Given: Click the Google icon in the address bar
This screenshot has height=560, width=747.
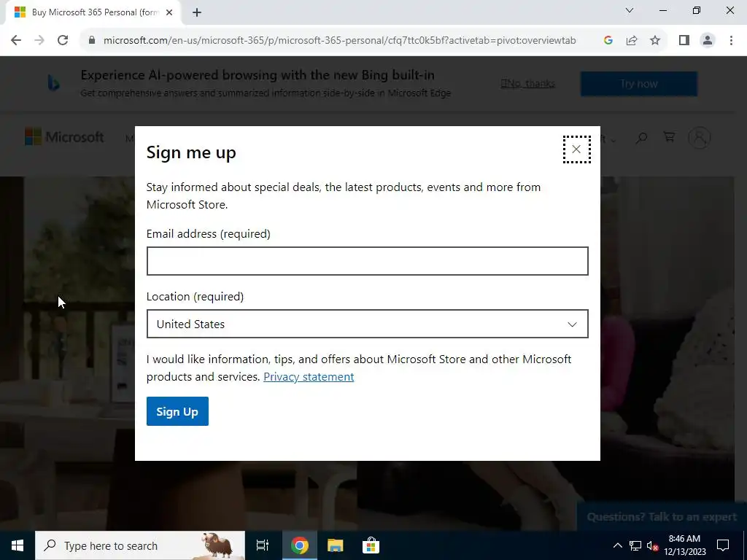Looking at the screenshot, I should click(608, 40).
